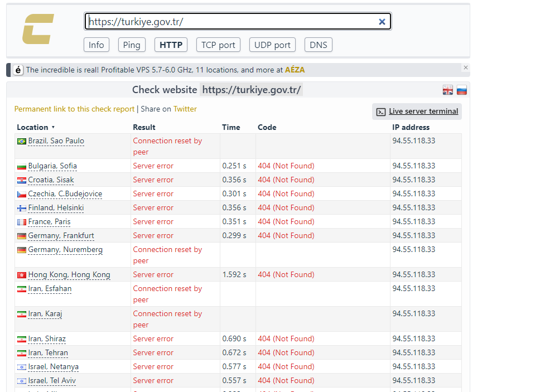
Task: Open the Croatia, Sisak location
Action: coord(51,180)
